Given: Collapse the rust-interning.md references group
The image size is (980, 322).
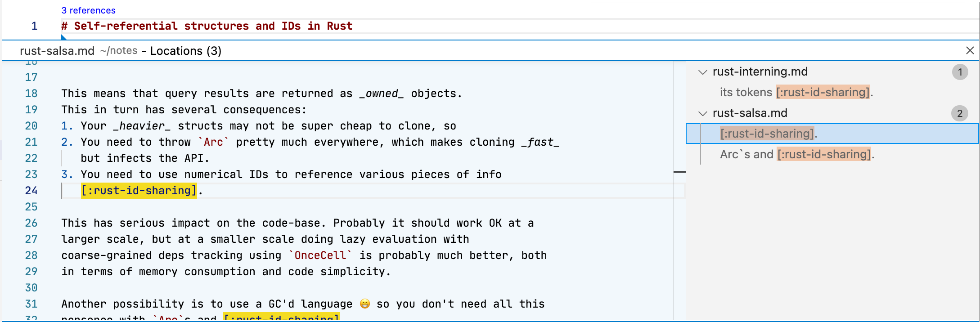Looking at the screenshot, I should (x=702, y=72).
